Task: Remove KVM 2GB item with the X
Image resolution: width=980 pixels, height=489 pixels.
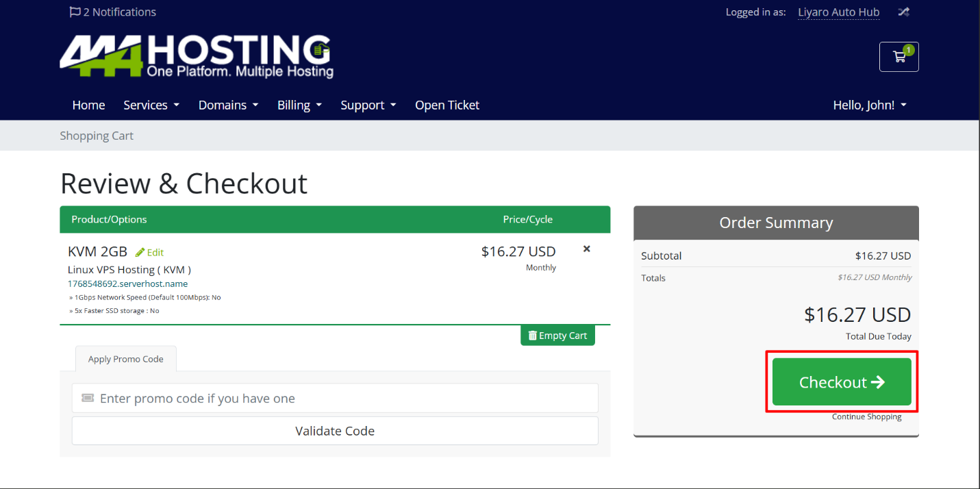Action: click(586, 249)
